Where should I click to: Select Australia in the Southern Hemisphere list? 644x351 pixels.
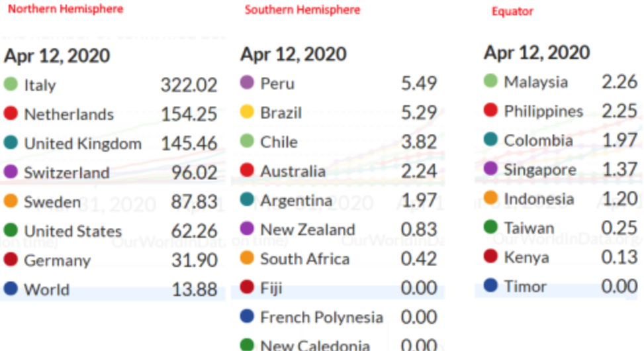tap(293, 171)
